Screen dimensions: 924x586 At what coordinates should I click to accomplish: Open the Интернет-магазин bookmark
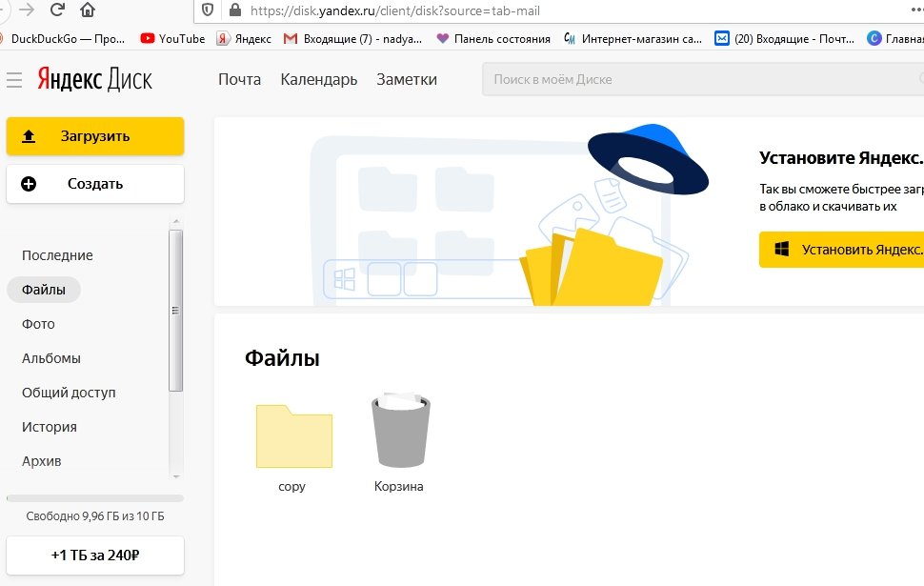click(633, 39)
